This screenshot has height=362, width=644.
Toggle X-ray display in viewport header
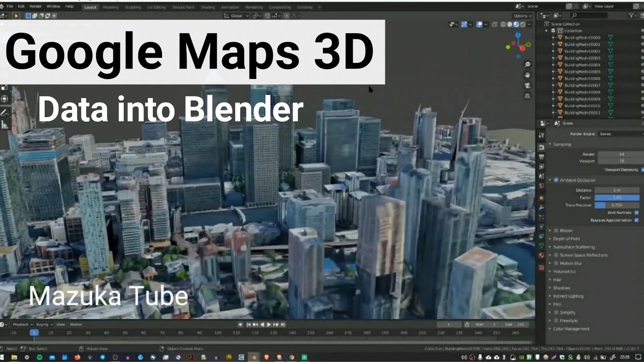[495, 25]
